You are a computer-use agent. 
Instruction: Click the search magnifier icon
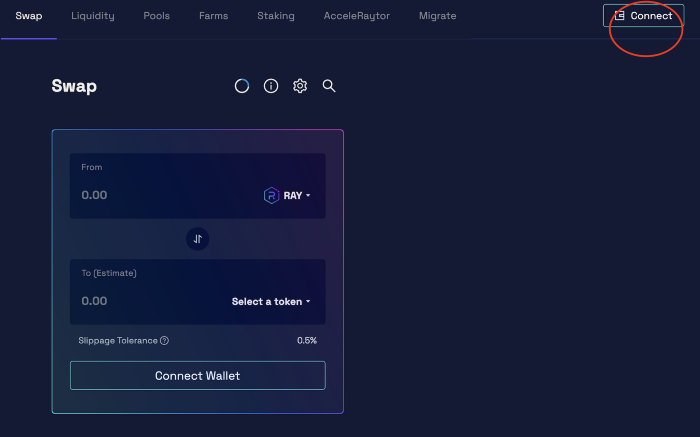tap(329, 86)
